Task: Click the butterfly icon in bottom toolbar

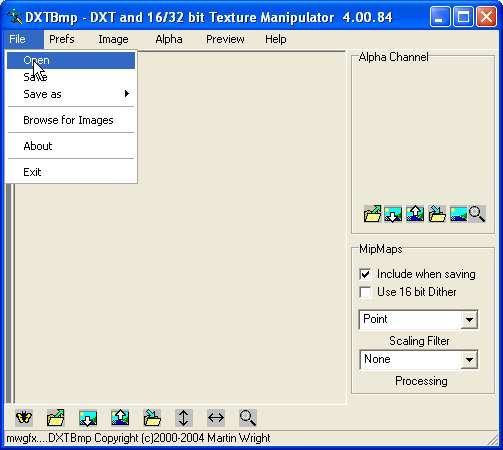Action: point(24,417)
